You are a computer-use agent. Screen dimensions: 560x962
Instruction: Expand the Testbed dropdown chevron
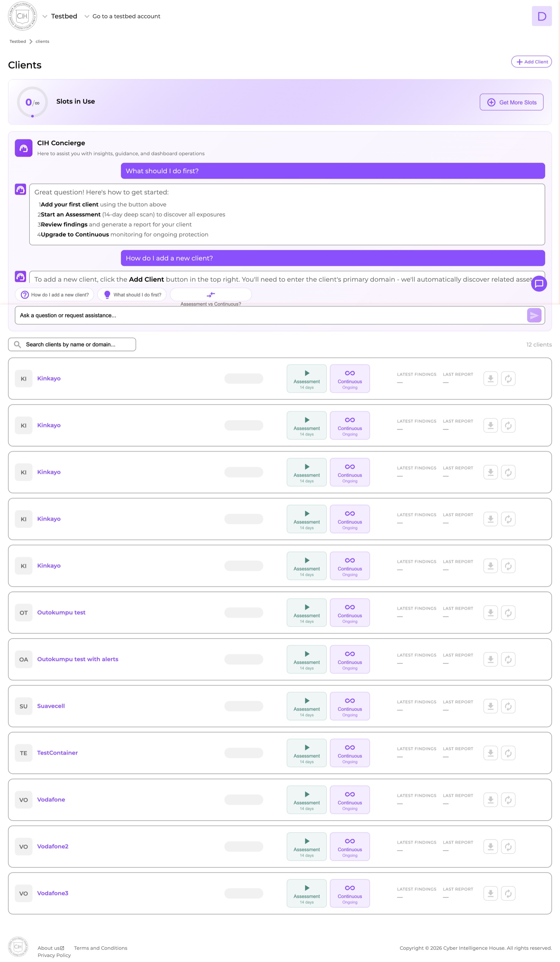click(45, 16)
